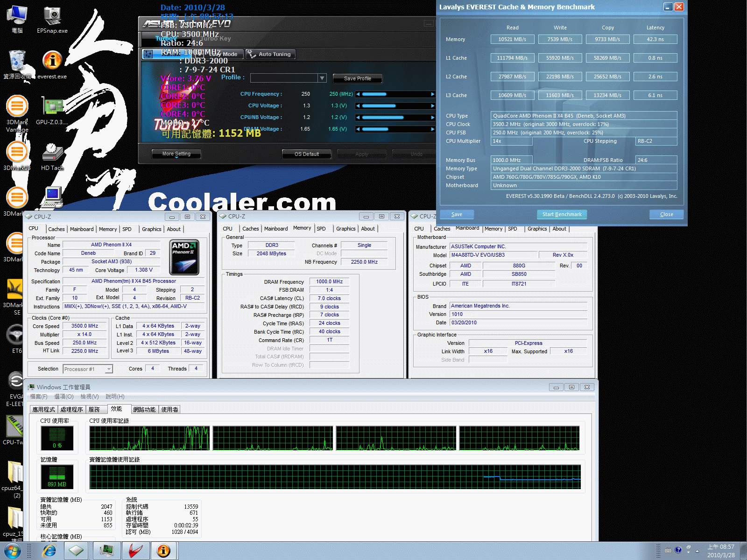Image resolution: width=747 pixels, height=560 pixels.
Task: Click the BIOS Date 03/20/2010 field
Action: (x=518, y=322)
